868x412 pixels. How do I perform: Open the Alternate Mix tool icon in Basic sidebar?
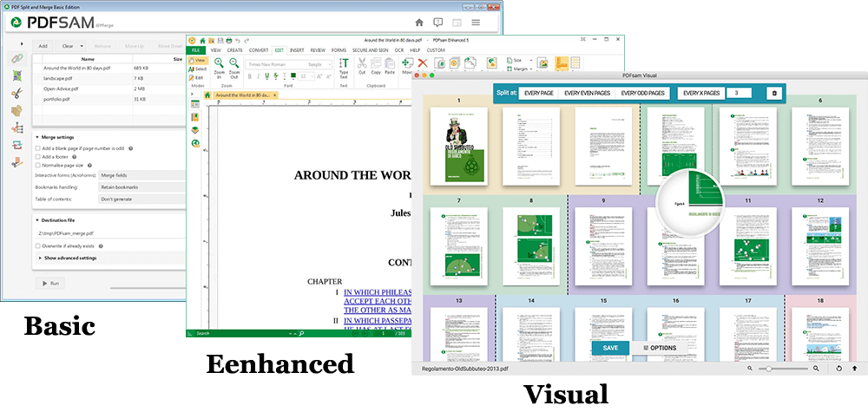(16, 75)
